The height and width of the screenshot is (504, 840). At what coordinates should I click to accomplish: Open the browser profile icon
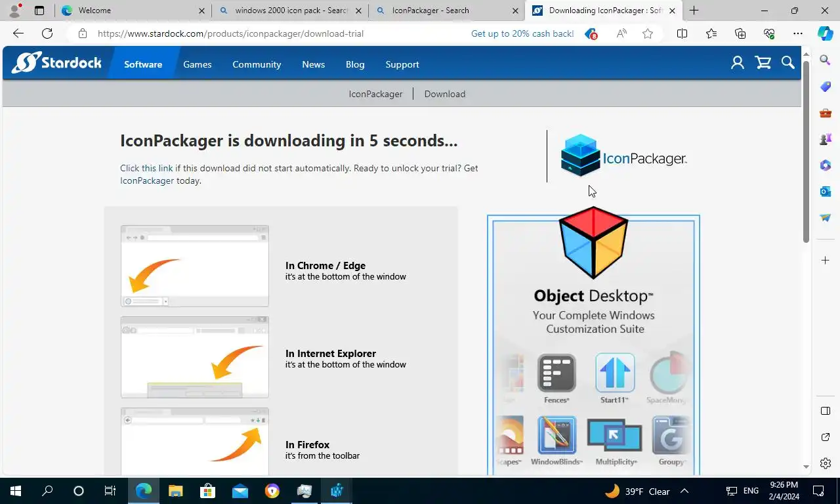click(x=14, y=10)
